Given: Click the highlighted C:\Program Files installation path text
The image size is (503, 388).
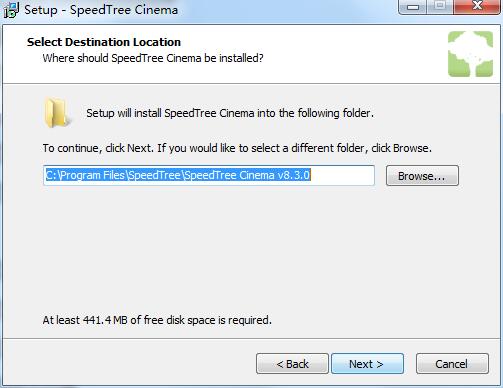Looking at the screenshot, I should pyautogui.click(x=178, y=175).
